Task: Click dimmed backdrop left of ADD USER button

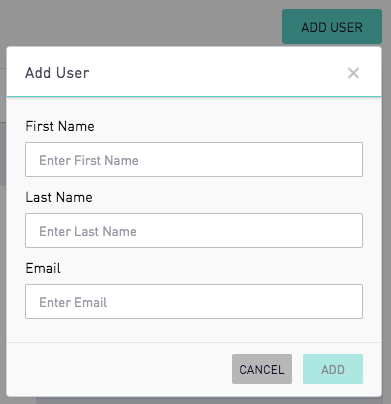Action: click(x=140, y=23)
